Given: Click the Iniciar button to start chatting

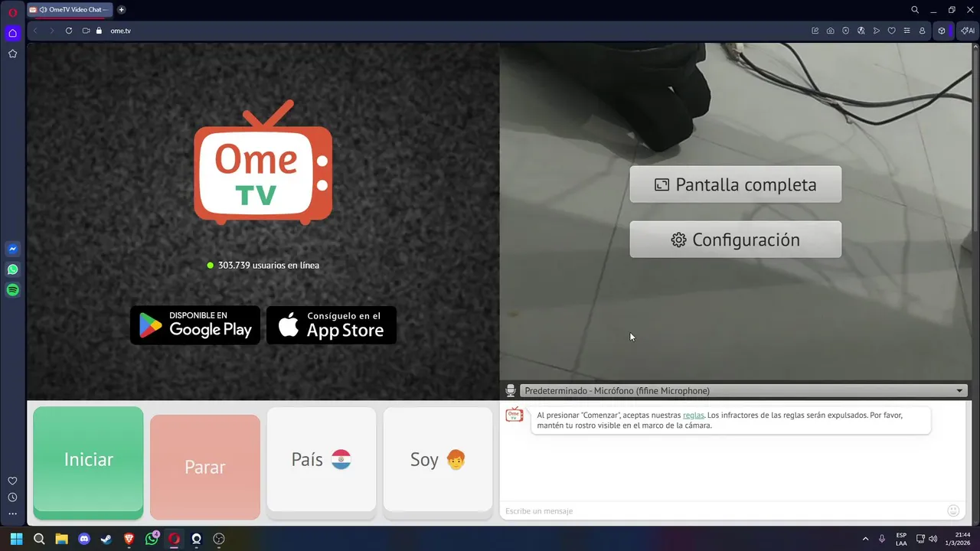Looking at the screenshot, I should [x=88, y=459].
